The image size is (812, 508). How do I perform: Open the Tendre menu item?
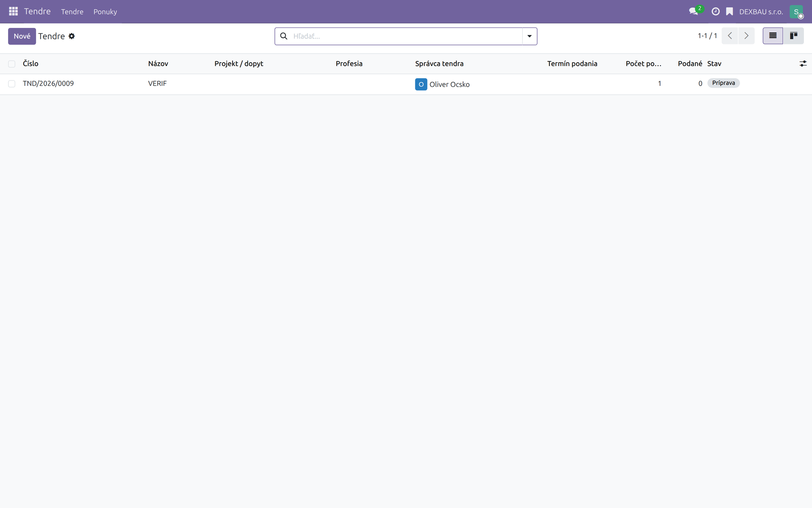(x=72, y=12)
